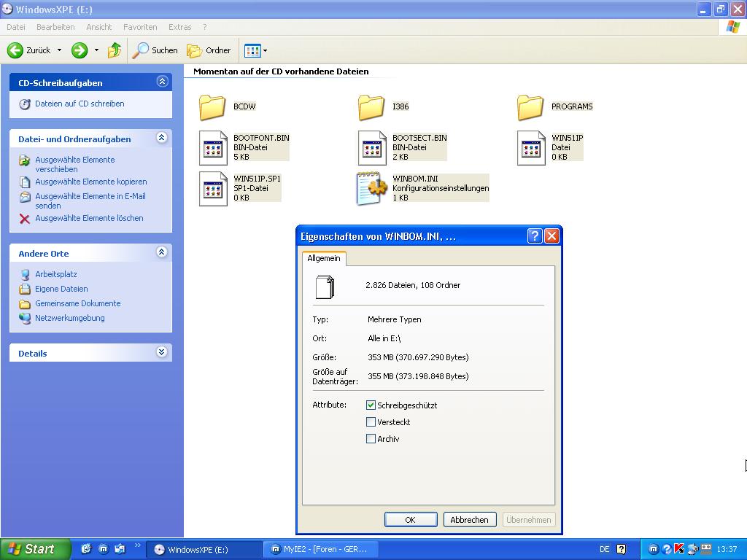Click the third quick launch icon on the taskbar
Image resolution: width=747 pixels, height=560 pixels.
120,548
